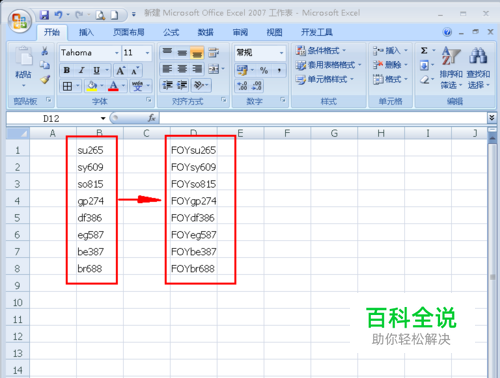Align cell text to the left
Image resolution: width=500 pixels, height=378 pixels.
tap(167, 69)
